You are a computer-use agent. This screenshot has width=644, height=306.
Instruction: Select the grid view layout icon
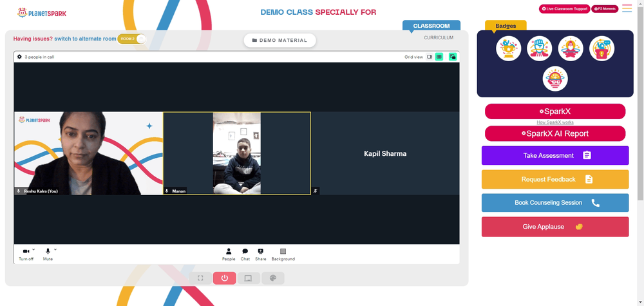tap(439, 57)
